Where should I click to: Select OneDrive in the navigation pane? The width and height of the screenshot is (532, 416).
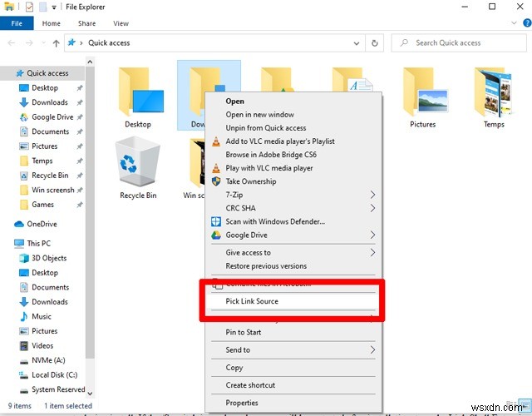point(36,224)
